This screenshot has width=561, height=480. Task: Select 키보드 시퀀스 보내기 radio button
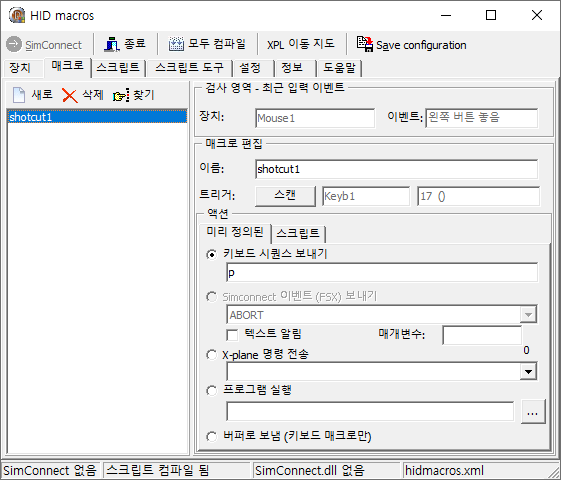[211, 255]
